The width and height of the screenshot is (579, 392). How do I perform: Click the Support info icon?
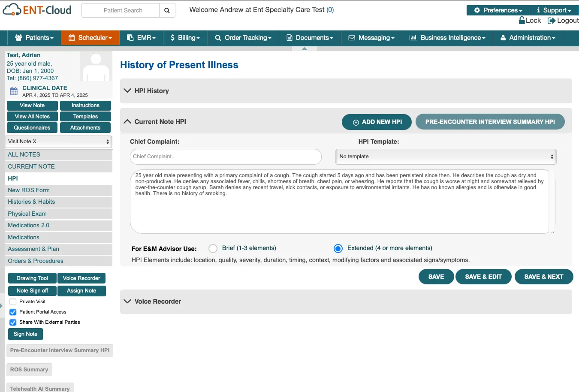click(x=538, y=10)
